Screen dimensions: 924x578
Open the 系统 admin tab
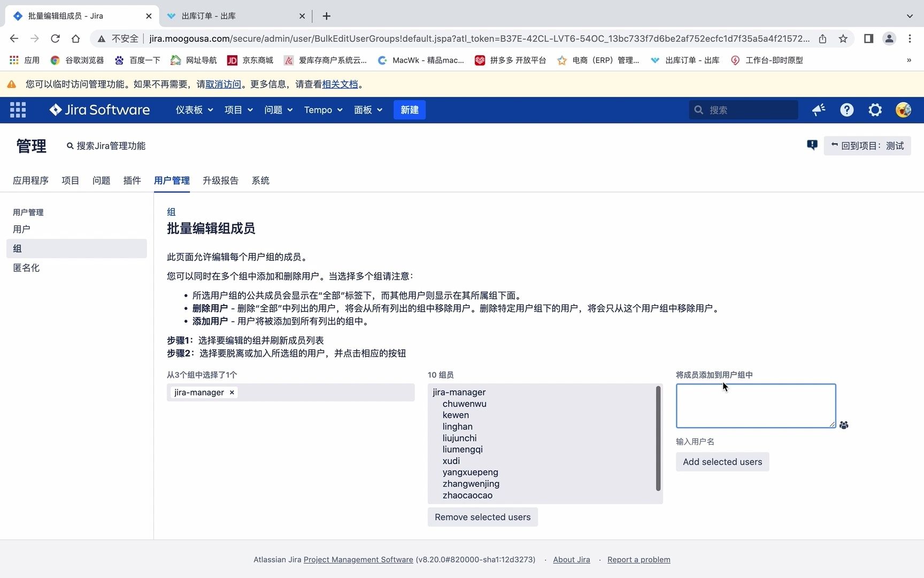click(260, 180)
